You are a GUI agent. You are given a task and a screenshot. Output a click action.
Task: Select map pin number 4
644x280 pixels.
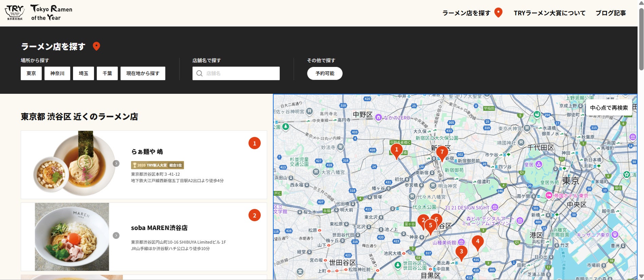pos(477,242)
